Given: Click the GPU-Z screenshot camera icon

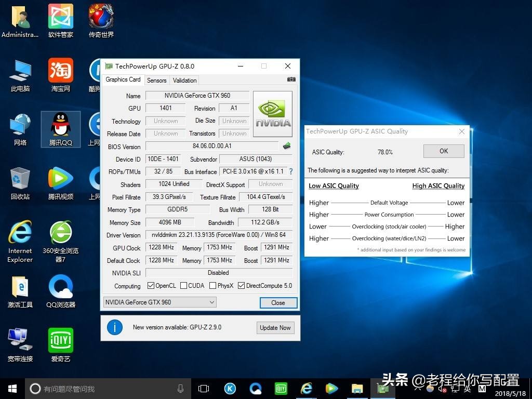Looking at the screenshot, I should 291,79.
